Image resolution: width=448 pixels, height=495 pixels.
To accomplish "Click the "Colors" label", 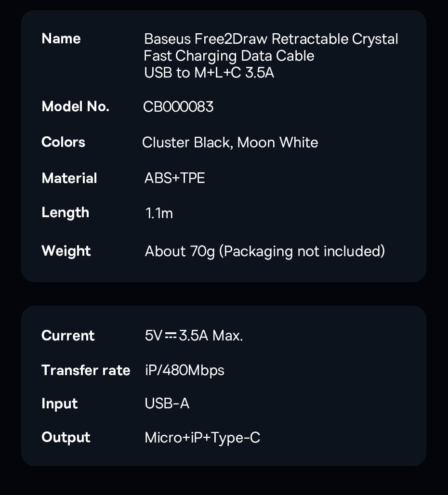I will tap(64, 142).
